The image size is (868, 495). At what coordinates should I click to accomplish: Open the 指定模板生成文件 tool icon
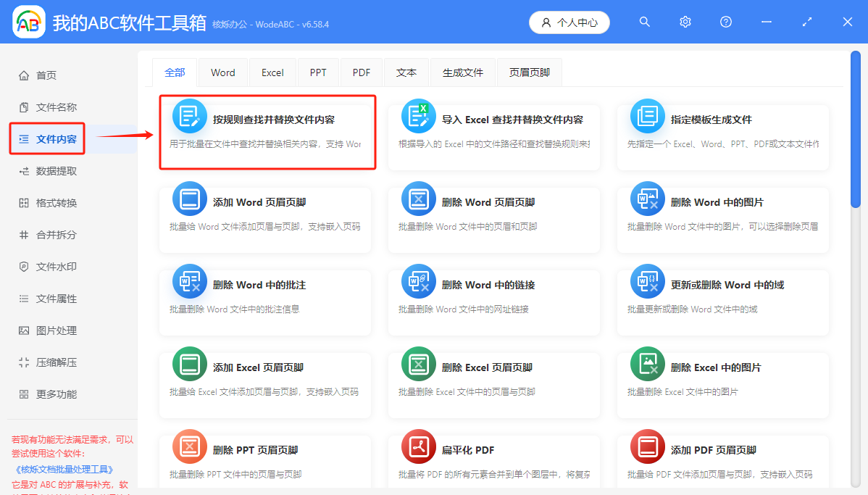pos(647,116)
